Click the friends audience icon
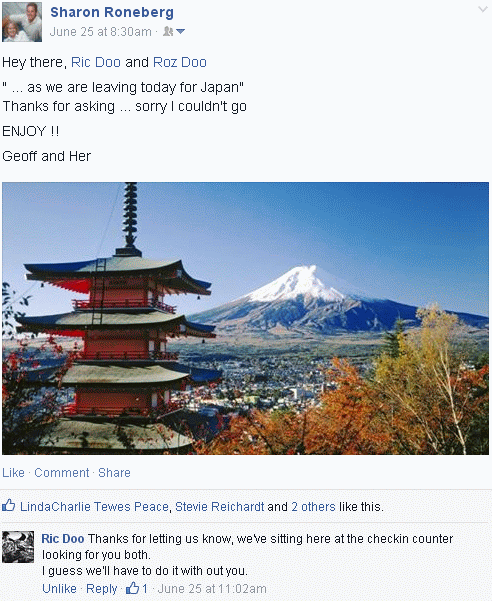 (x=168, y=31)
